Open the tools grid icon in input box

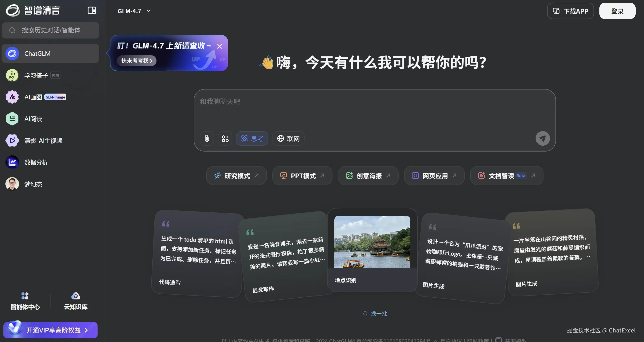(225, 138)
